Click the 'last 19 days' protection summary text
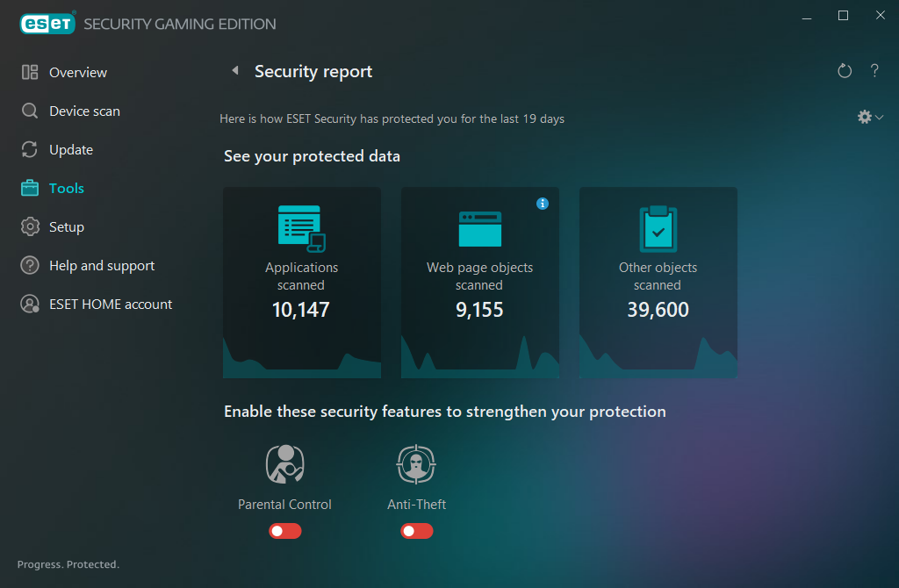899x588 pixels. (x=392, y=118)
